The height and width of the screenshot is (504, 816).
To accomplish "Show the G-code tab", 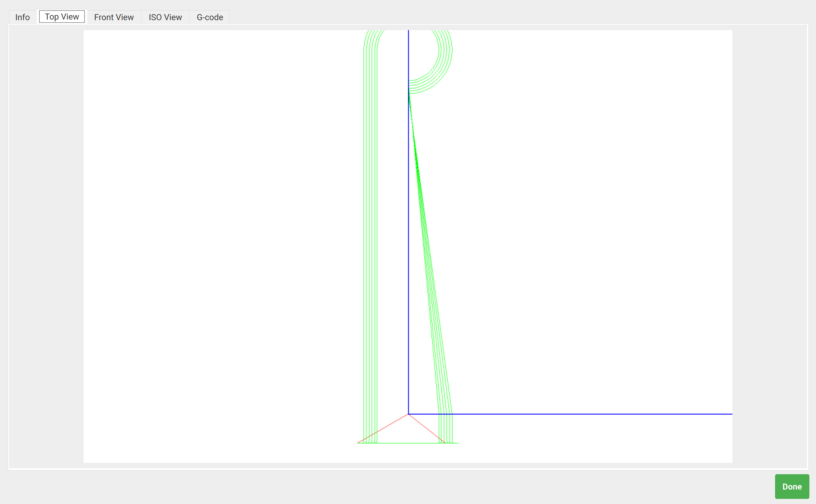I will 210,17.
